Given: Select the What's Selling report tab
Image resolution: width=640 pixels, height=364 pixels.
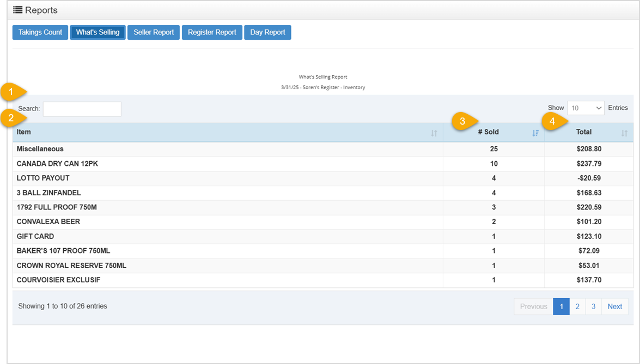Looking at the screenshot, I should 97,32.
